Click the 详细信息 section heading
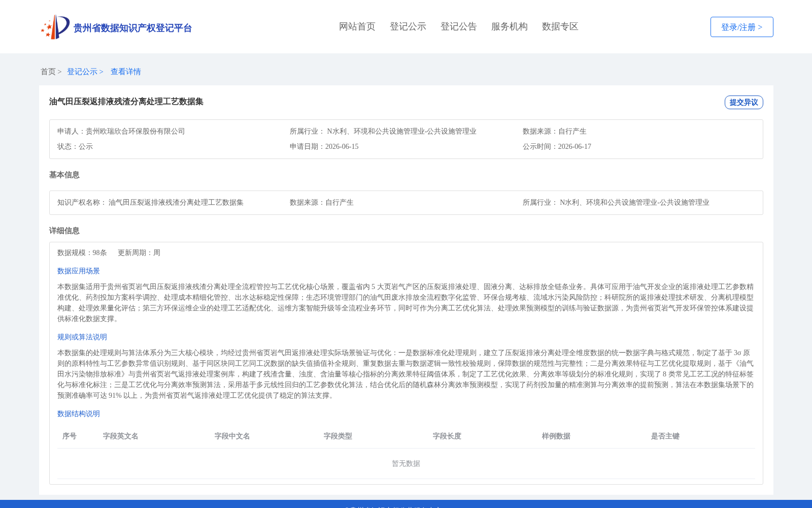This screenshot has width=812, height=508. tap(64, 231)
